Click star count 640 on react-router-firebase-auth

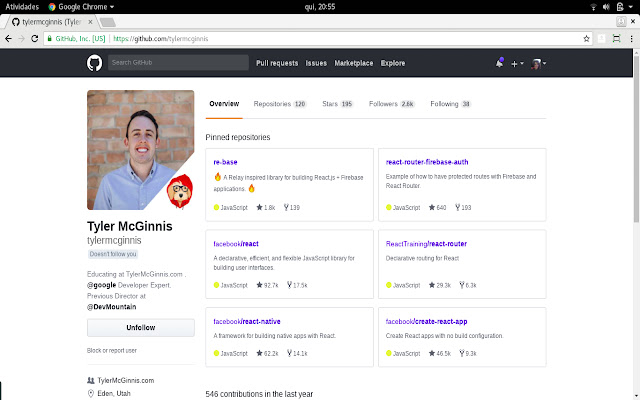click(x=438, y=207)
